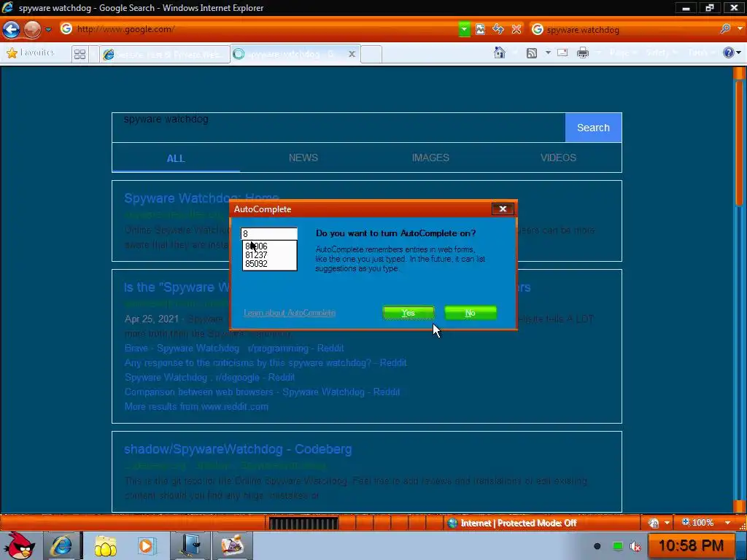Click No in the AutoComplete dialog
This screenshot has height=560, width=747.
click(x=471, y=313)
